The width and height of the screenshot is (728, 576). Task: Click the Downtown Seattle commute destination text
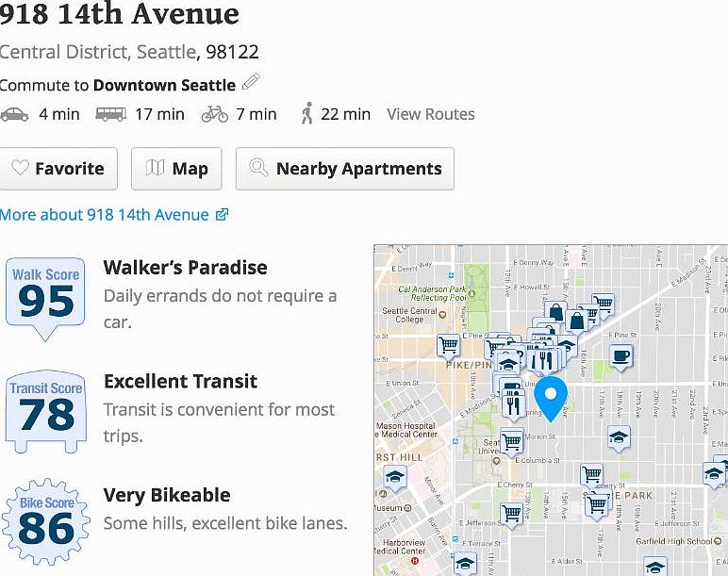pos(164,86)
